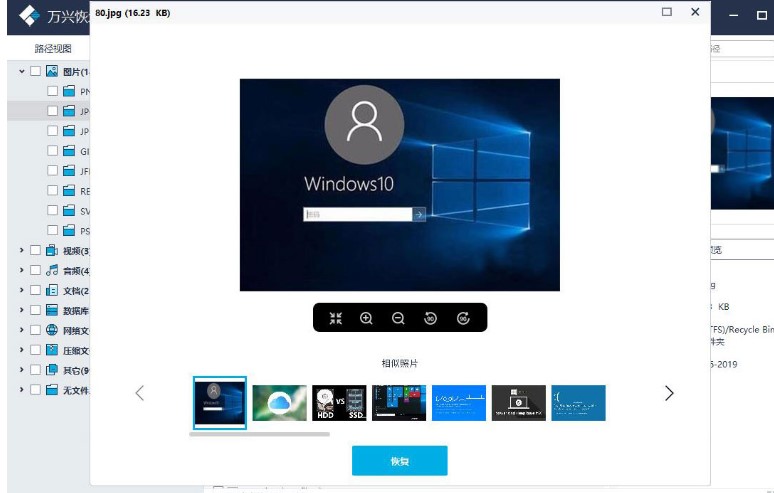This screenshot has height=493, width=774.
Task: Collapse the 图片 tree node
Action: coord(22,72)
